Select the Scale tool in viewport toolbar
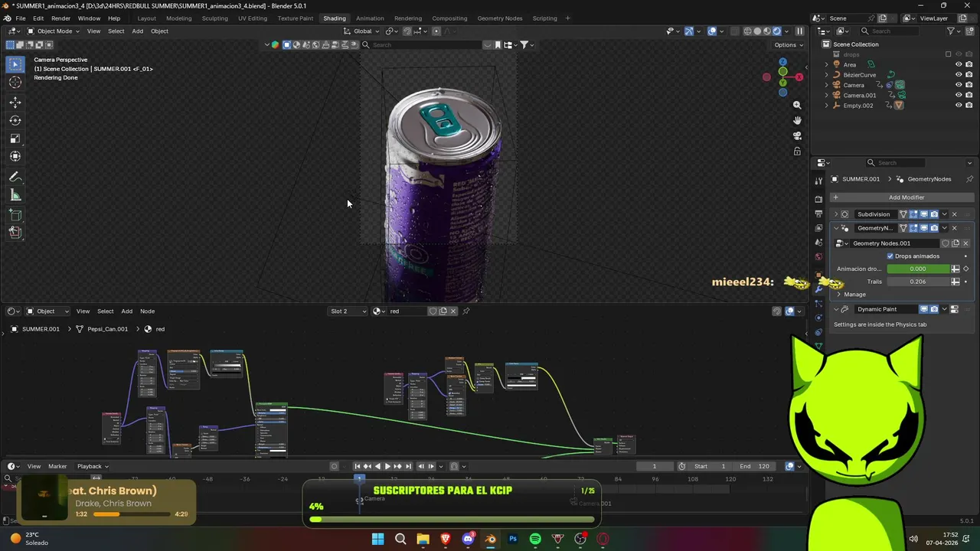The image size is (980, 551). coord(15,139)
